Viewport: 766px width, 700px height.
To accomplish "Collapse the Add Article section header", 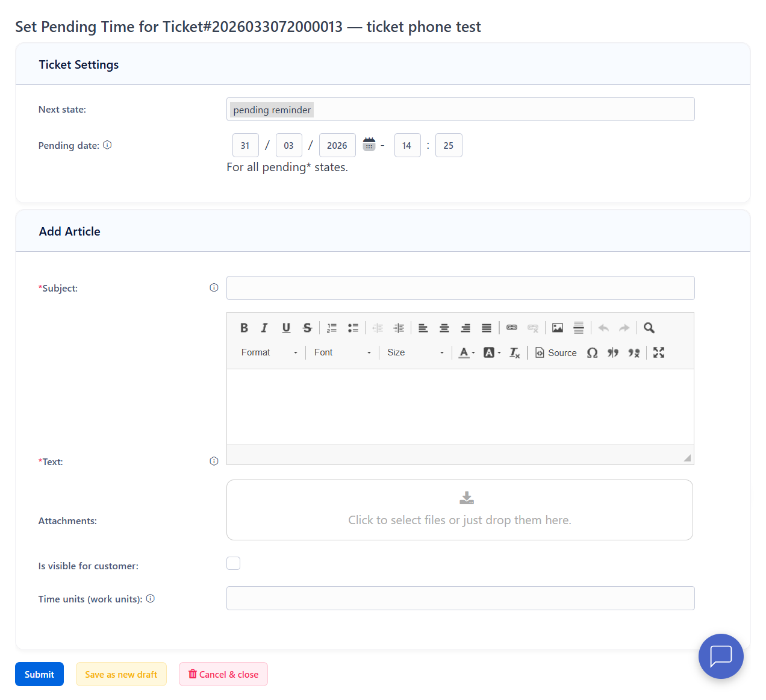I will (x=383, y=231).
